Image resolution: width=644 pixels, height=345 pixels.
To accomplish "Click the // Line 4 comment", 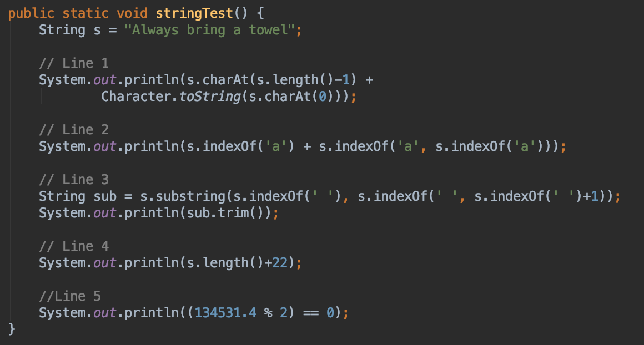I will click(x=74, y=246).
